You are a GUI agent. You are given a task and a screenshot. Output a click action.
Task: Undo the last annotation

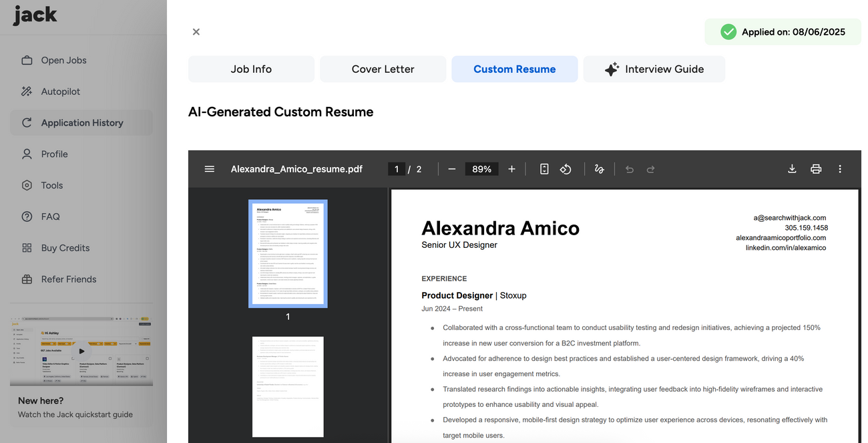pos(629,169)
